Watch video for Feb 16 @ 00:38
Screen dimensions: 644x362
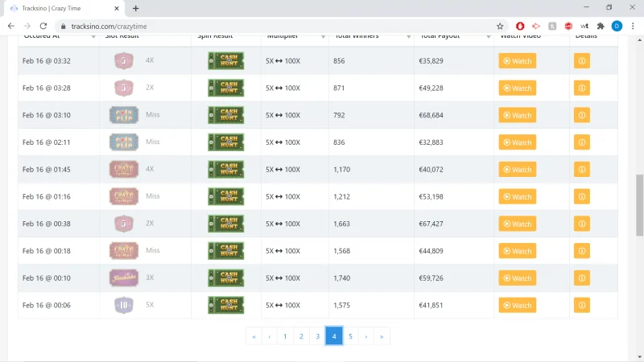(518, 224)
